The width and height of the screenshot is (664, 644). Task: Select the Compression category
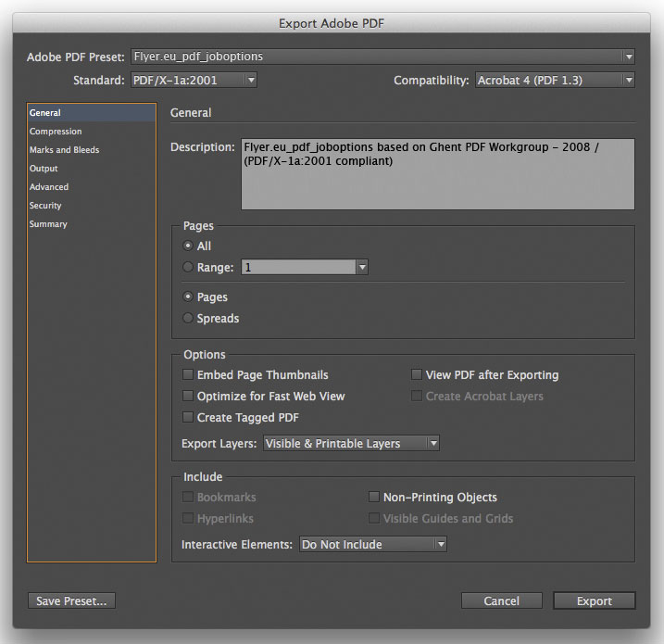pos(92,132)
